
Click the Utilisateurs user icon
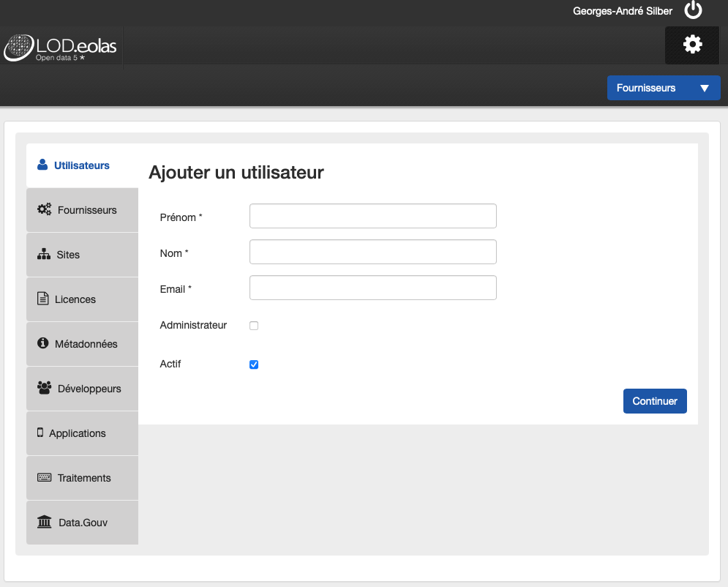coord(42,165)
